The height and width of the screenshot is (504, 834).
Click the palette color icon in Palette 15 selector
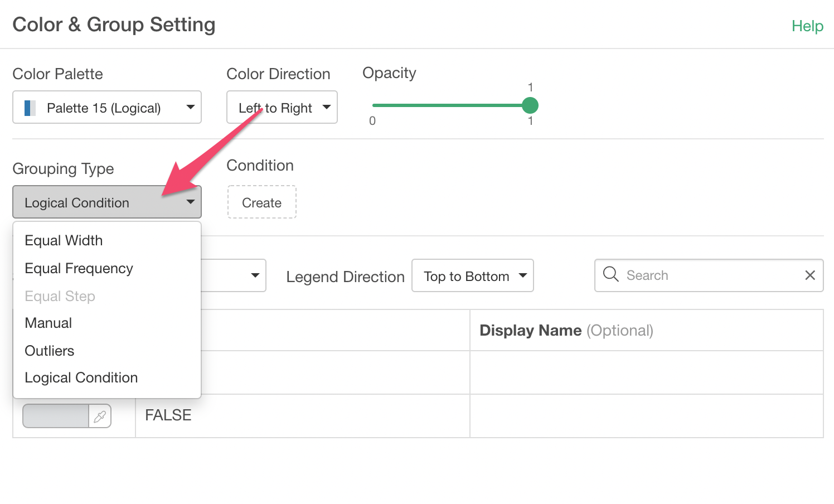click(30, 107)
